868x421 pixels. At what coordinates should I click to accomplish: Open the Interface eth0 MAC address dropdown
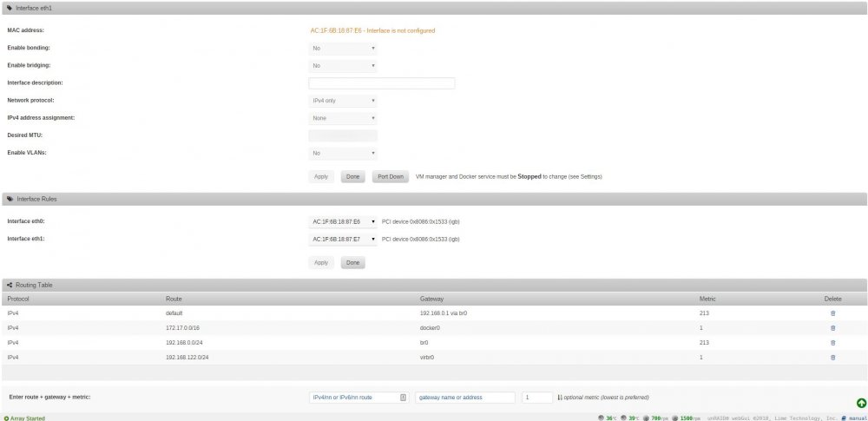click(343, 221)
